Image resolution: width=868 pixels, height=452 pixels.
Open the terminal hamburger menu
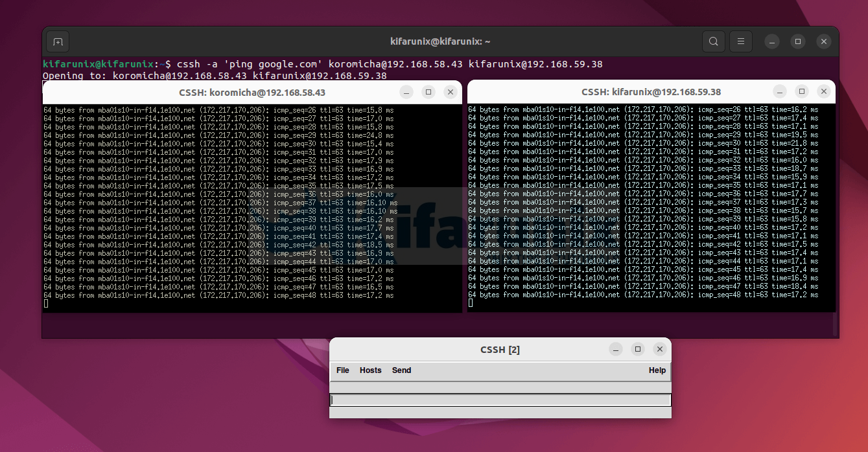pos(742,41)
